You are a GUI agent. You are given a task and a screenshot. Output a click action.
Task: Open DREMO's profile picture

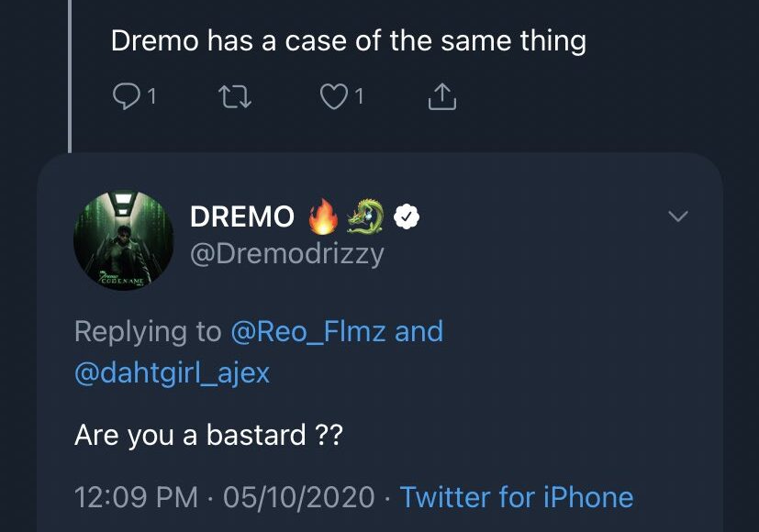click(x=123, y=240)
